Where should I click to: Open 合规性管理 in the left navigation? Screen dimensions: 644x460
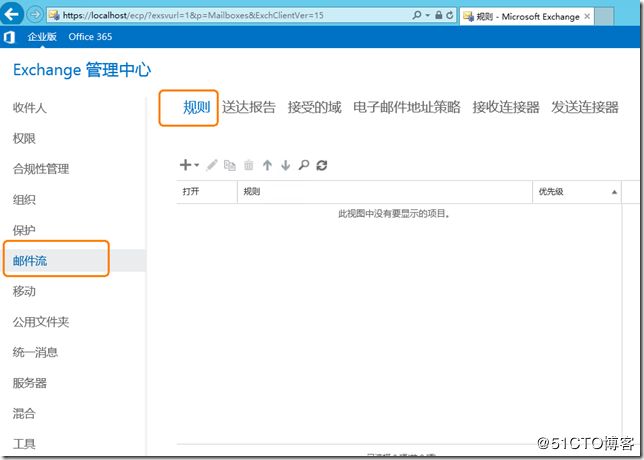[x=41, y=169]
